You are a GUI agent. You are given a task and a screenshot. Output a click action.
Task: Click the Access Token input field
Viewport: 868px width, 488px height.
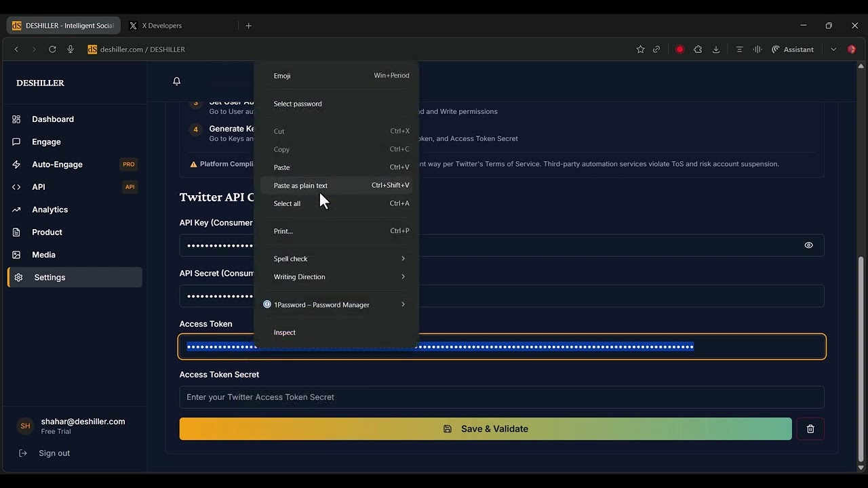tap(502, 346)
